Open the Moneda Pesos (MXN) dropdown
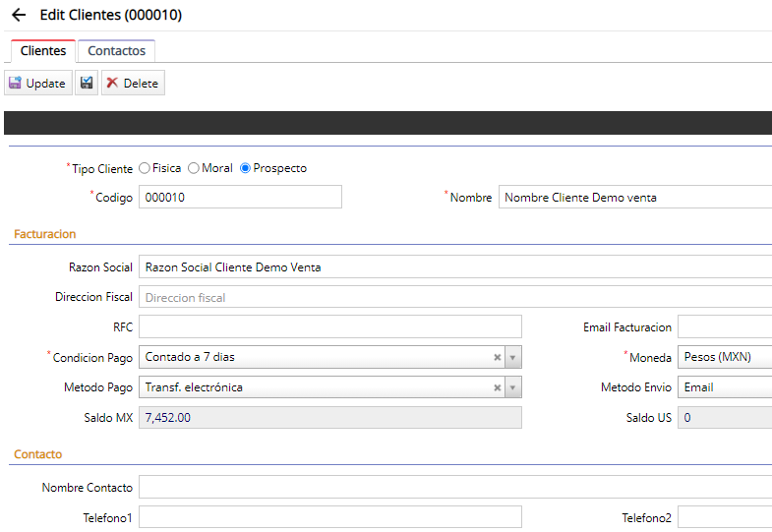The width and height of the screenshot is (772, 532). (x=725, y=357)
